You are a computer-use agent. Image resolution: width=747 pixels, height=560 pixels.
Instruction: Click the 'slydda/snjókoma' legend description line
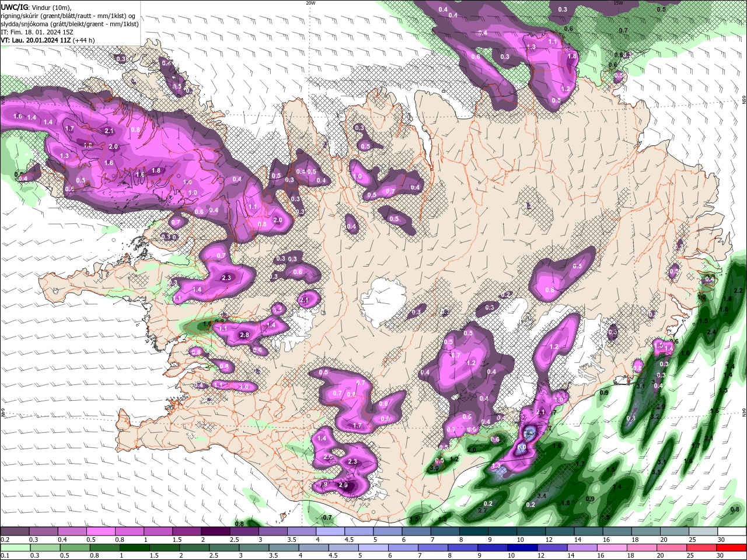pyautogui.click(x=69, y=24)
